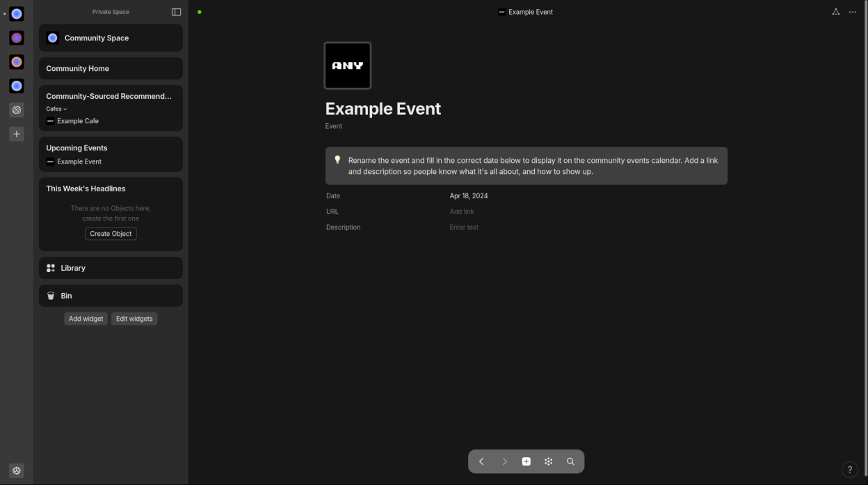Click the lightbulb callout icon
Image resolution: width=868 pixels, height=485 pixels.
[337, 160]
